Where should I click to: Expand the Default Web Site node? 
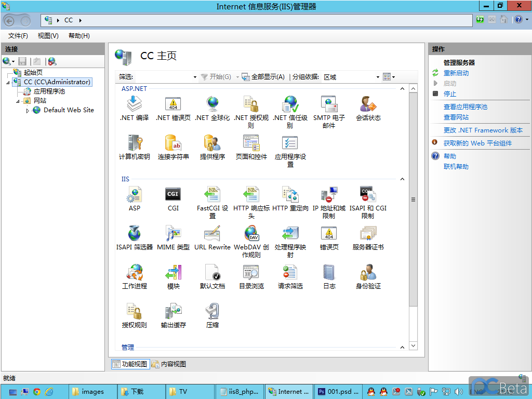click(28, 111)
